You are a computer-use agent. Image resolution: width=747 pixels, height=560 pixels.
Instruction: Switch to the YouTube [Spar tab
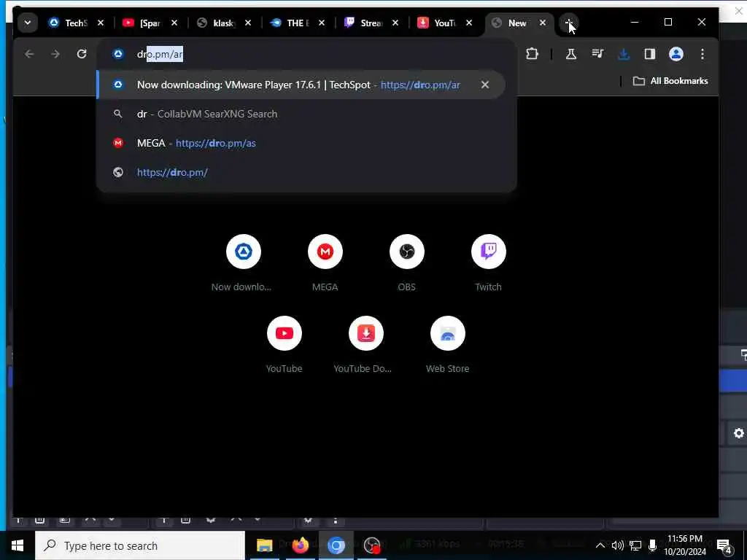tap(150, 23)
